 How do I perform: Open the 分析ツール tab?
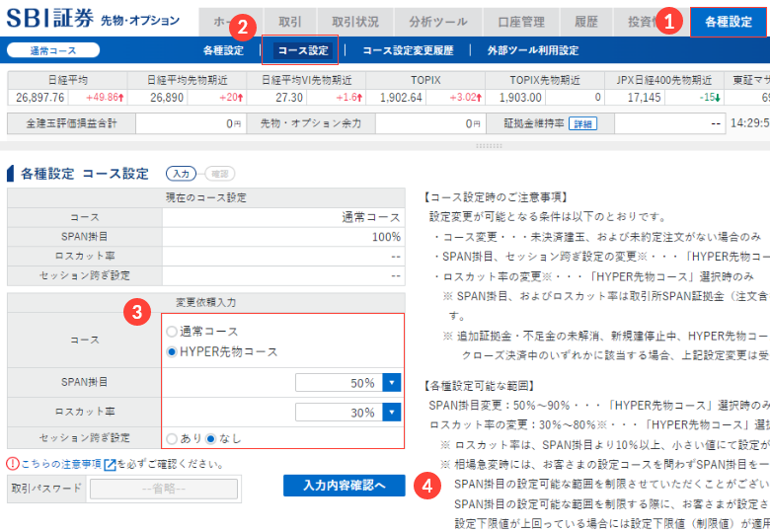[x=438, y=22]
